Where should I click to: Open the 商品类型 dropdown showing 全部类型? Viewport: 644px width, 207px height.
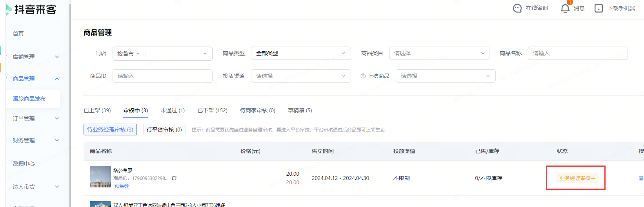pos(300,53)
